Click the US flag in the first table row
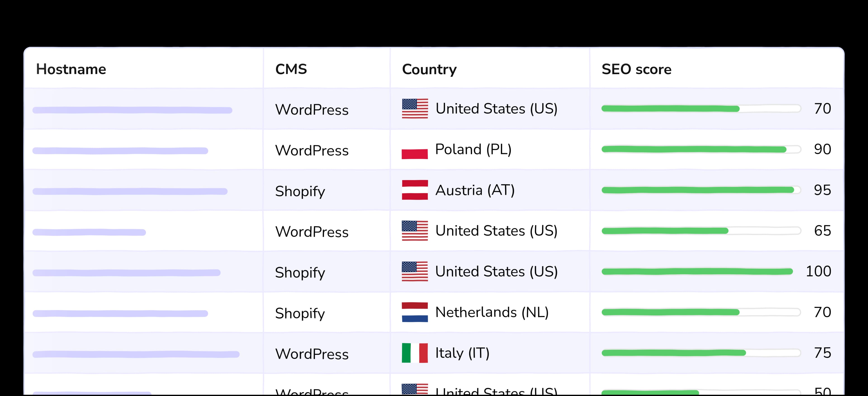This screenshot has width=868, height=396. 414,109
